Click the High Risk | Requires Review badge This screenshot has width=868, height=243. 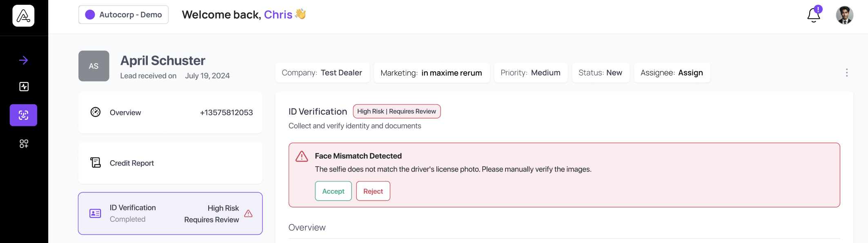[x=396, y=111]
